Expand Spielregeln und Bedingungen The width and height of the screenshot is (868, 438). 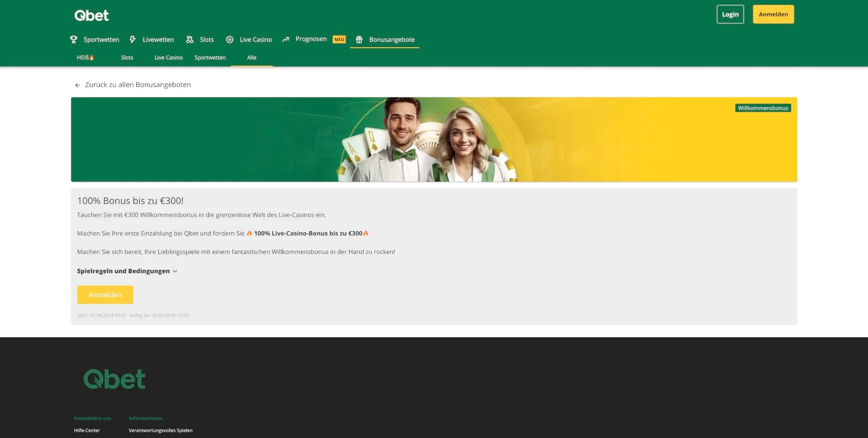(x=127, y=271)
